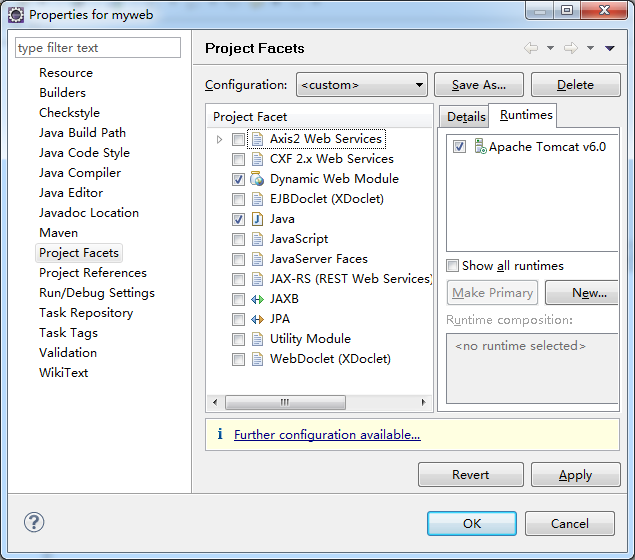
Task: Click the Dynamic Web Module globe icon
Action: pos(257,179)
